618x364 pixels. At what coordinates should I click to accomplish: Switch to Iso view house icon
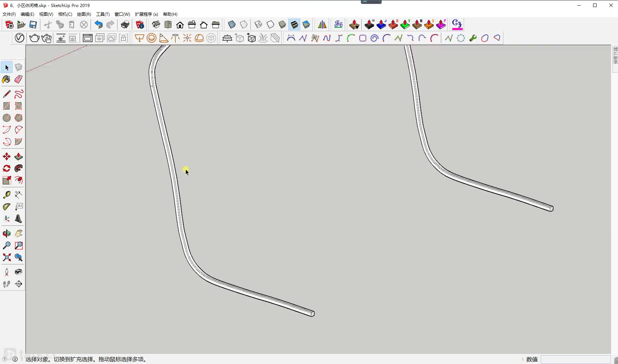point(156,25)
